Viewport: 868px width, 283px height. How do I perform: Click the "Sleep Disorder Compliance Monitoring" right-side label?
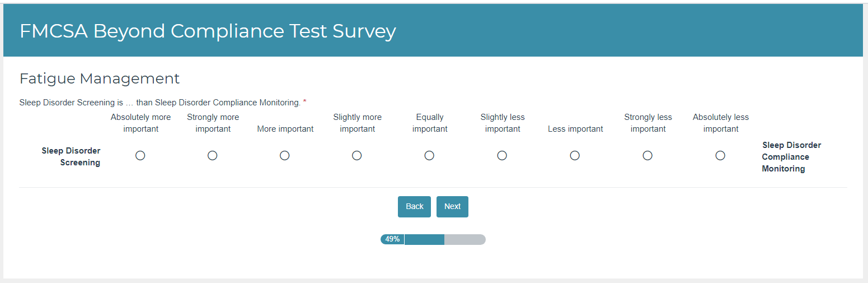click(x=791, y=157)
